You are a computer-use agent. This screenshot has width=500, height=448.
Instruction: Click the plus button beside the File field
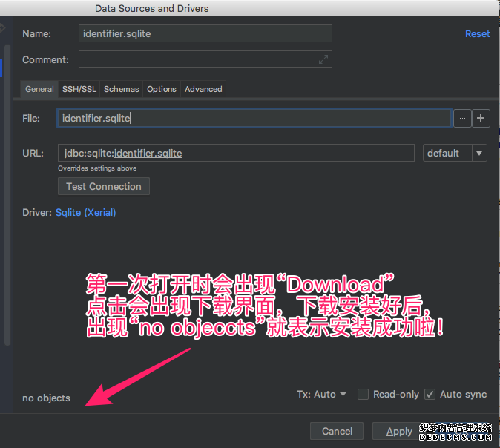coord(481,118)
